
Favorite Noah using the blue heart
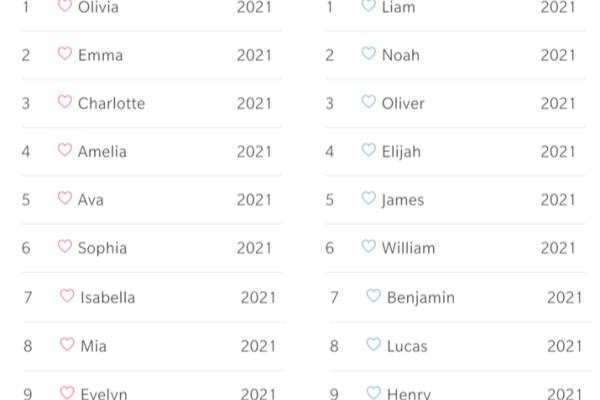368,54
